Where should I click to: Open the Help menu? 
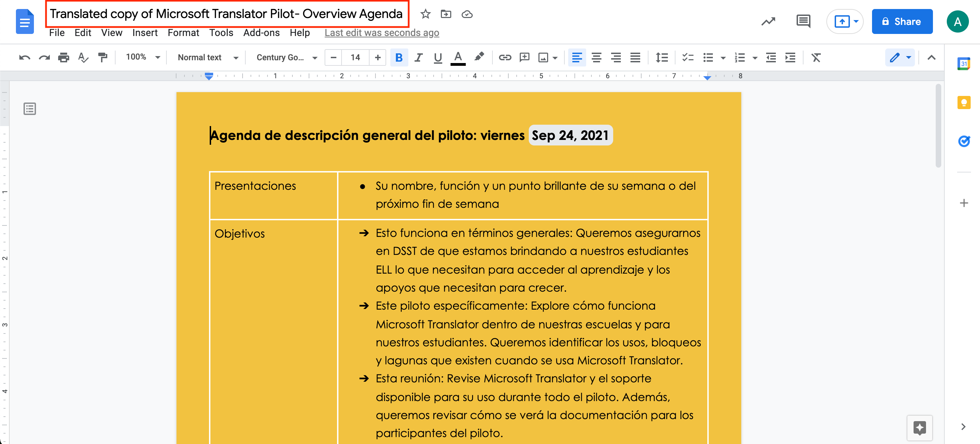[299, 33]
